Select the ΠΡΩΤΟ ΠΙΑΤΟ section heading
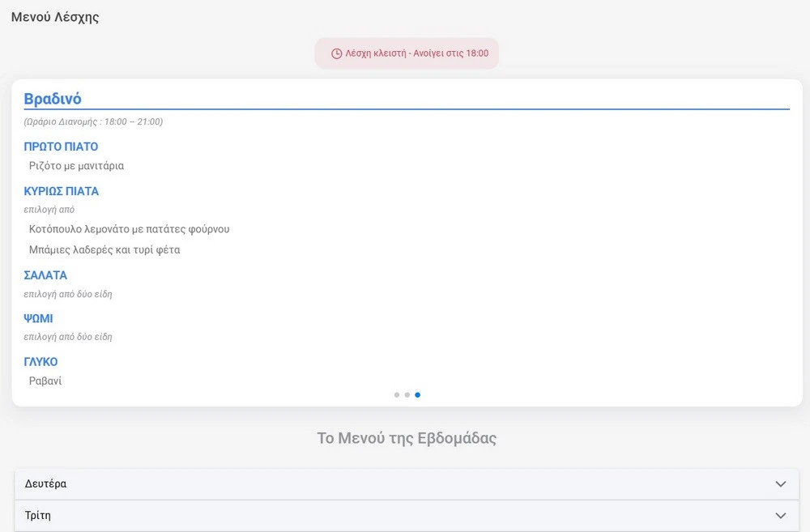The width and height of the screenshot is (810, 532). (x=61, y=147)
